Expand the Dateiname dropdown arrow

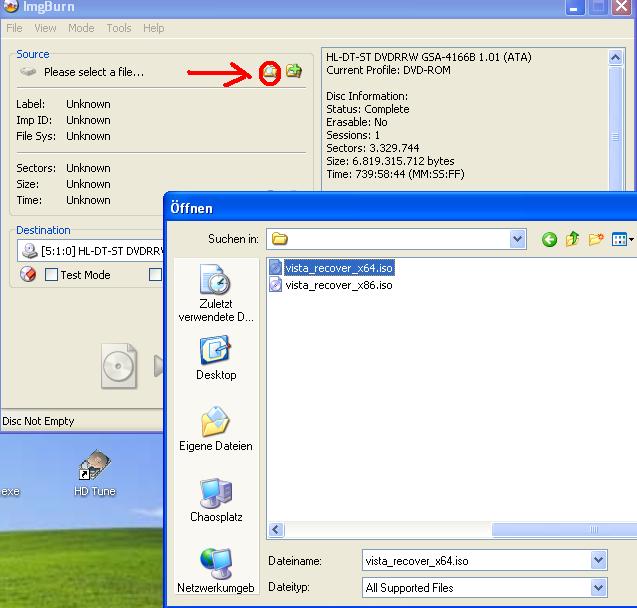click(x=598, y=560)
